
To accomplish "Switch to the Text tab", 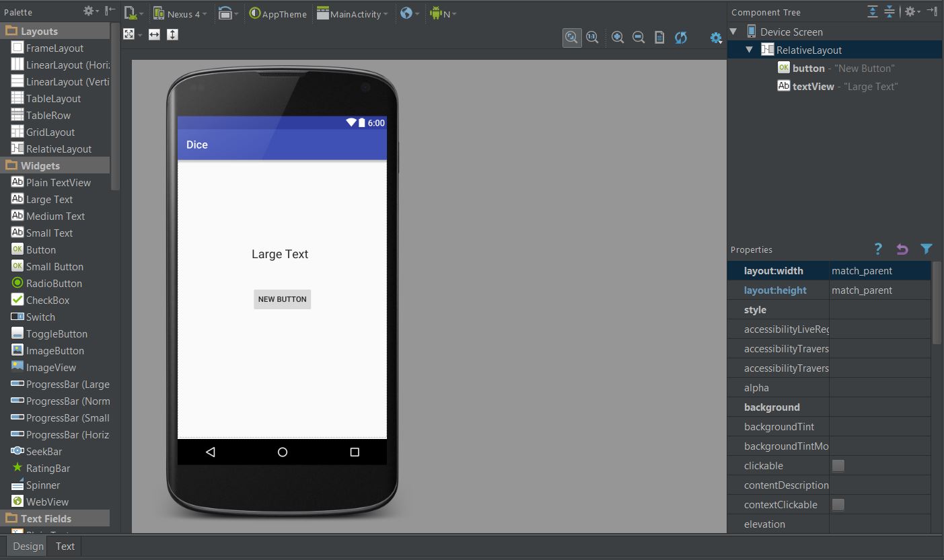I will [65, 546].
